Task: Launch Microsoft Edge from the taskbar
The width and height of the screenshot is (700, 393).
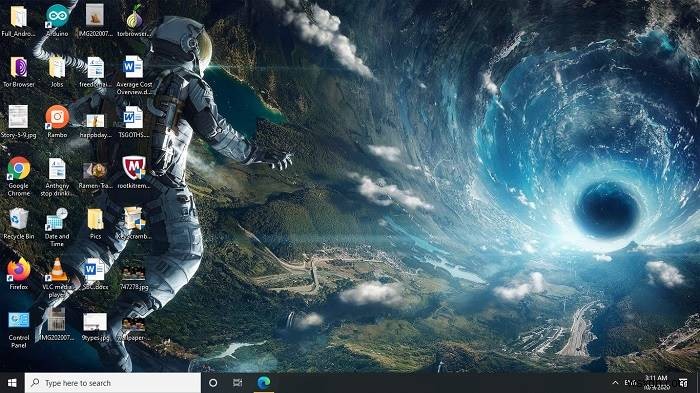Action: click(263, 383)
